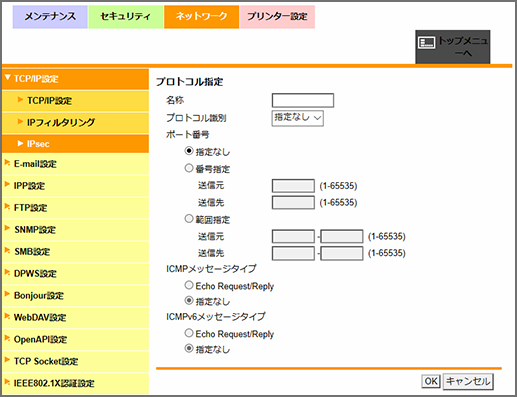Click the 番号指定 送信元 port field
Viewport: 517px width, 397px height.
pos(293,186)
